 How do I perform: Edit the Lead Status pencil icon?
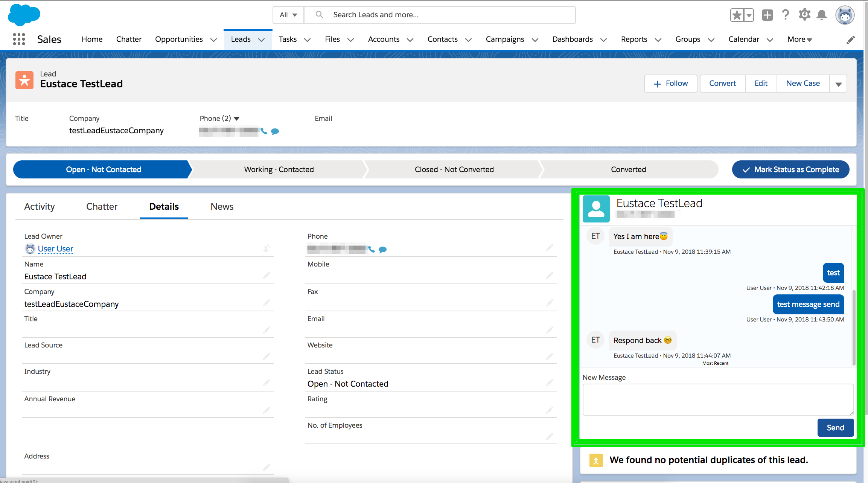pyautogui.click(x=550, y=382)
